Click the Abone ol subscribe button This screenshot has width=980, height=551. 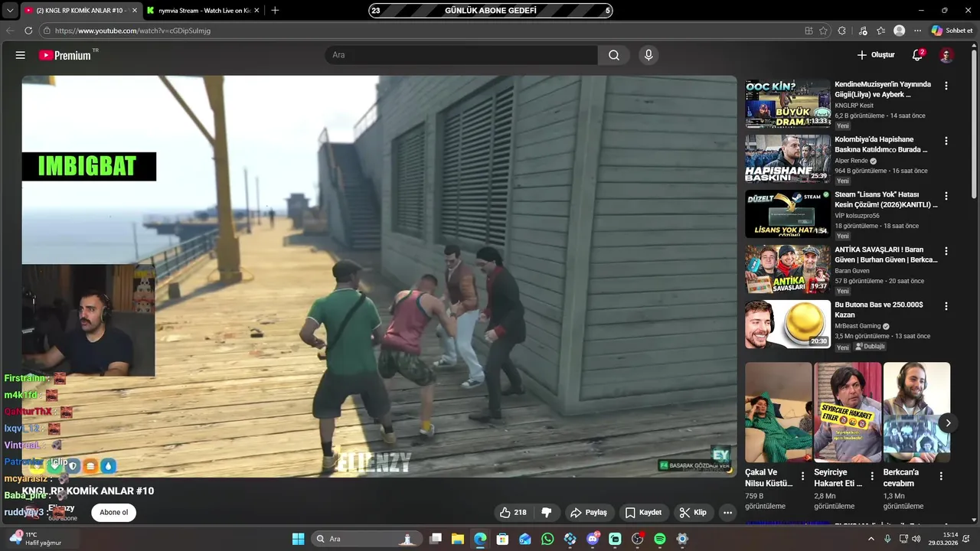[113, 513]
